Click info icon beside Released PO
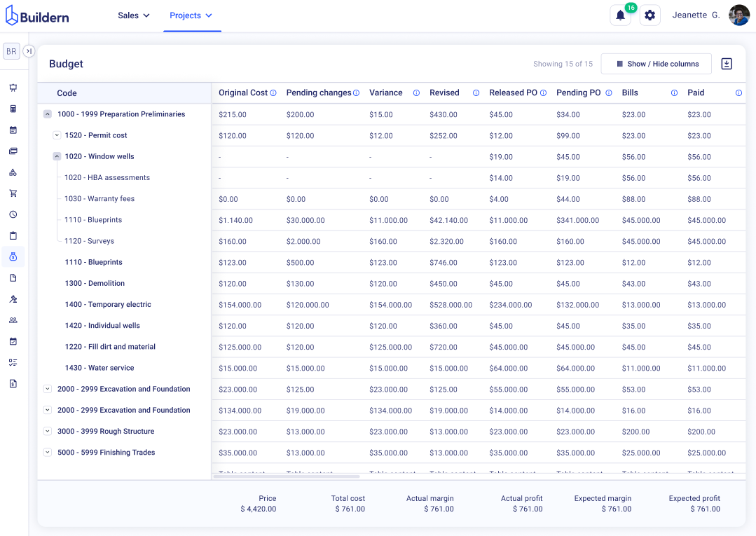This screenshot has width=756, height=536. (x=544, y=93)
